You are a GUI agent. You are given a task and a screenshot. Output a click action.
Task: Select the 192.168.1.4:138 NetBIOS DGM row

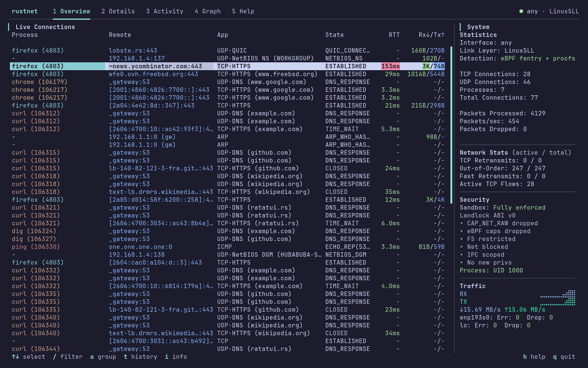point(228,255)
